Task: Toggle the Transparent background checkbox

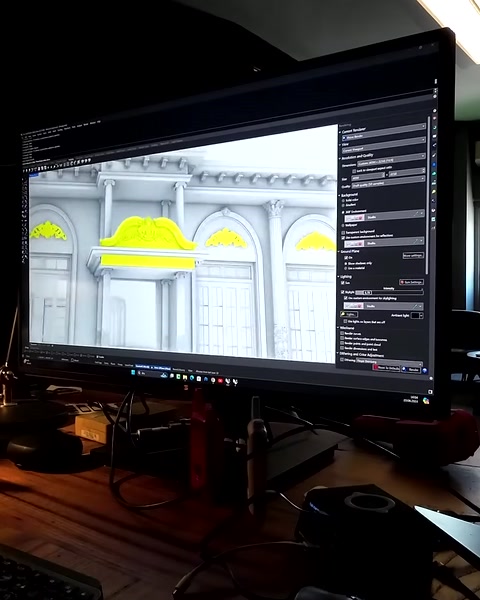Action: [343, 233]
